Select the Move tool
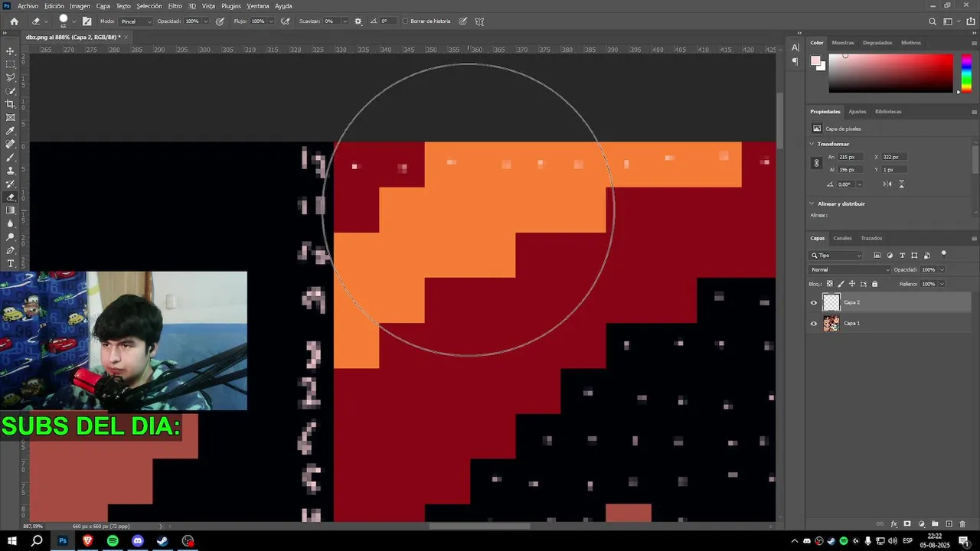980x551 pixels. 11,51
